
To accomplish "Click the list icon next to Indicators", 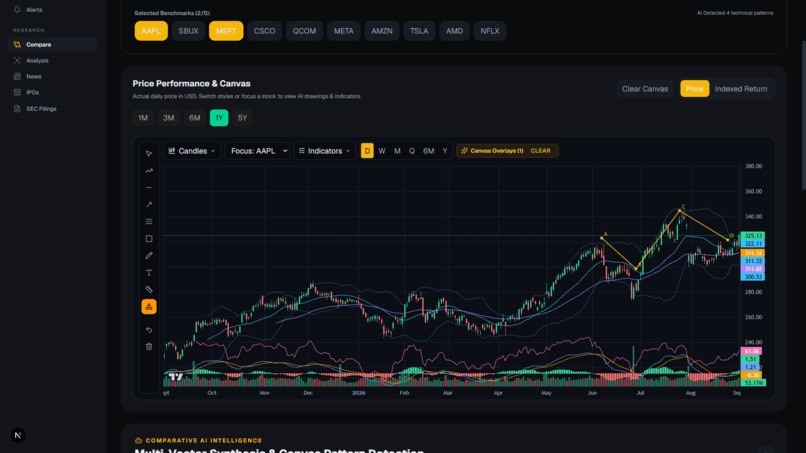I will 302,151.
